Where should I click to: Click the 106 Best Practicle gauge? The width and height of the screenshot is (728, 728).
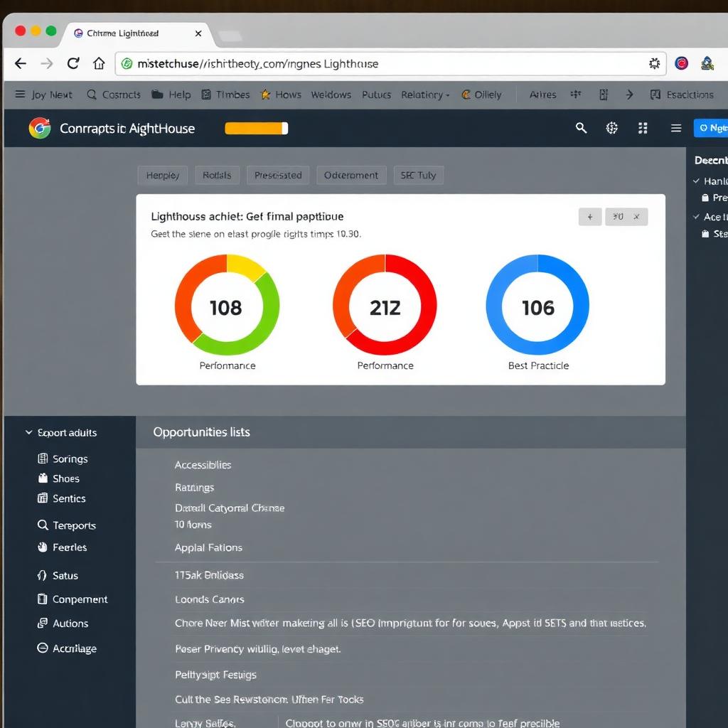pos(537,305)
